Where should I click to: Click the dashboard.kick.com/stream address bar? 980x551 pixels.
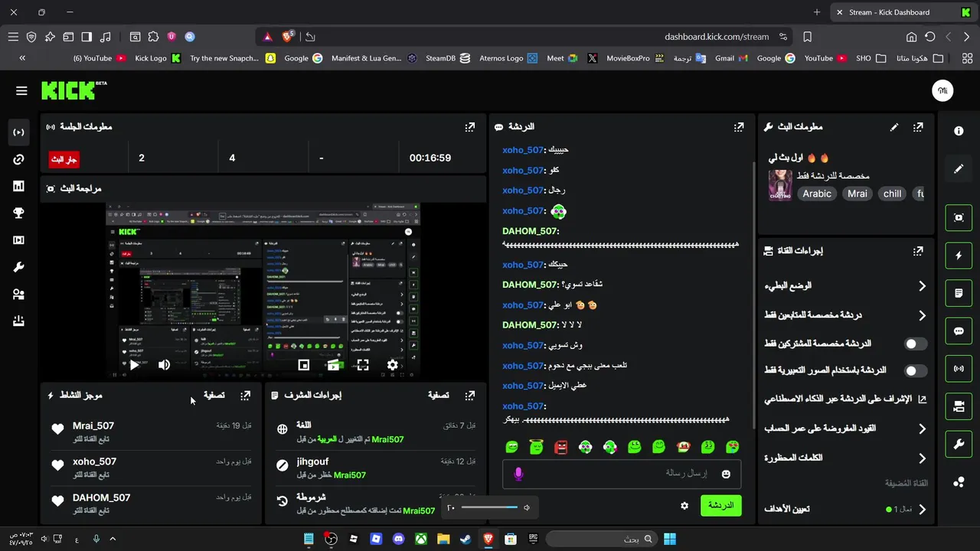coord(716,37)
